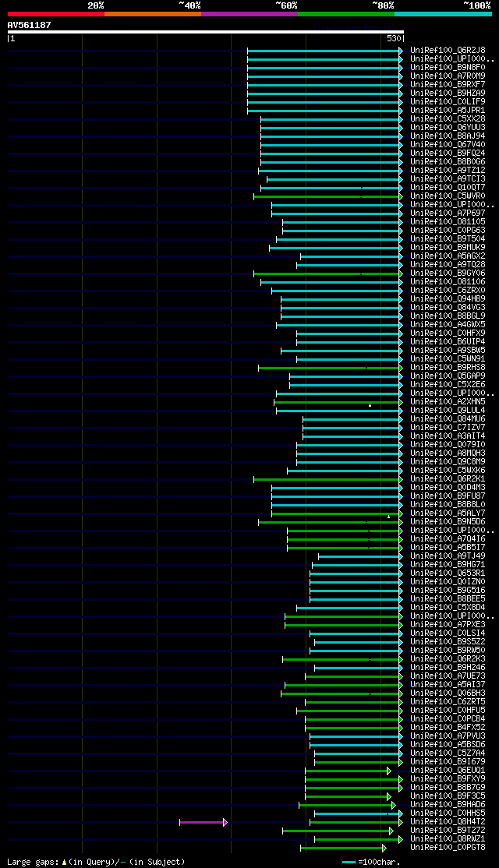Screen dimensions: 499x868
Task: Select the UniRef100_A9TCI3 label
Action: coord(448,178)
